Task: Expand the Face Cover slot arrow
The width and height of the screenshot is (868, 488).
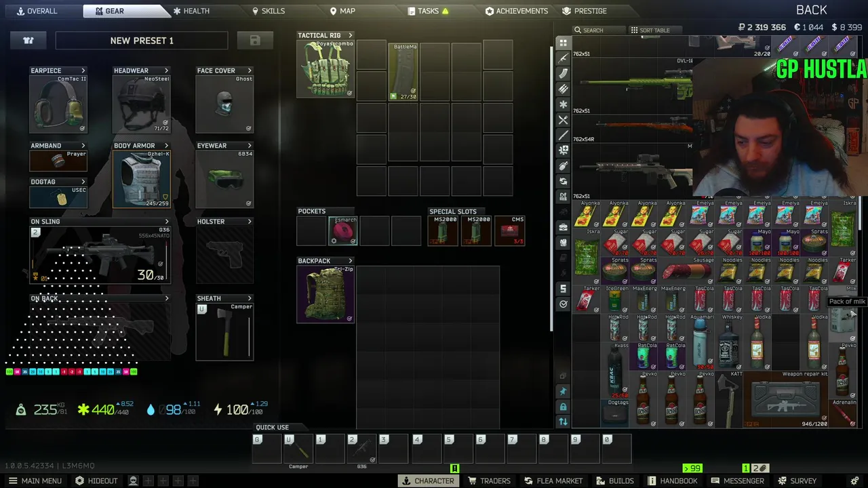Action: point(250,70)
